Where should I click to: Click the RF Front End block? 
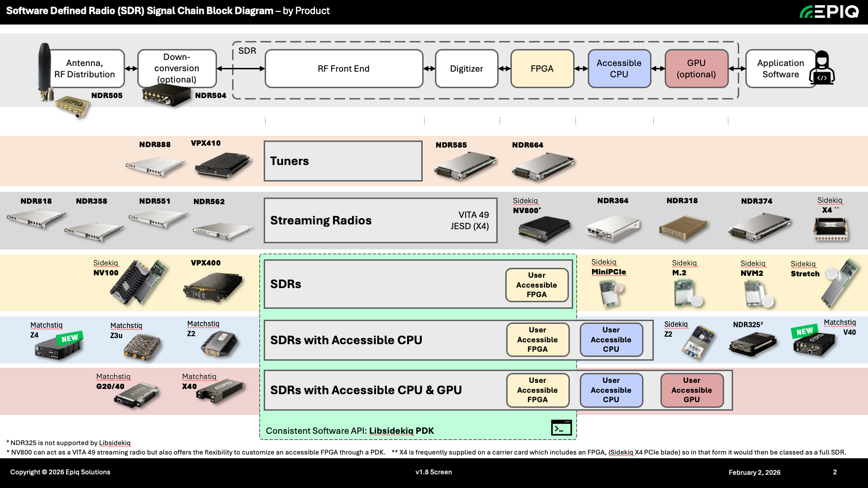[344, 69]
